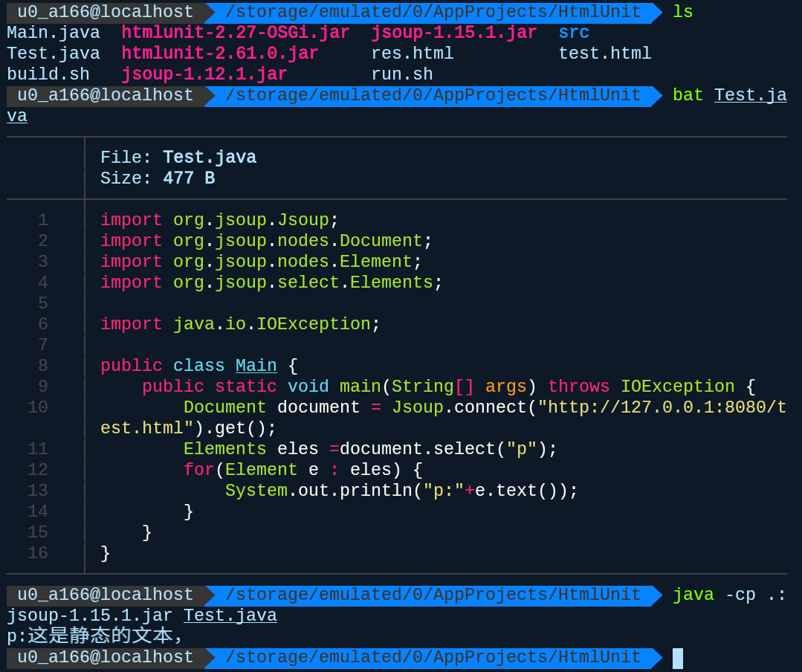Screen dimensions: 802x672
Task: Click Main.java in the ls listing
Action: click(53, 33)
